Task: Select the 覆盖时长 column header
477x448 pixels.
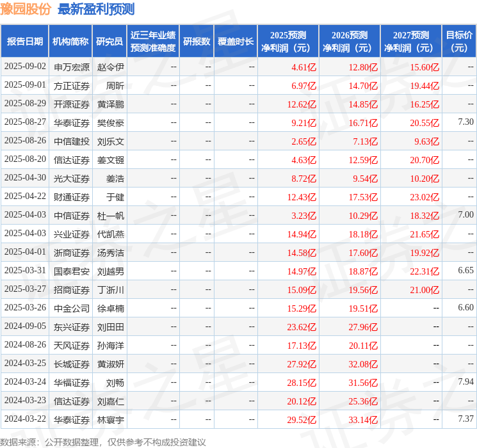Action: (235, 41)
